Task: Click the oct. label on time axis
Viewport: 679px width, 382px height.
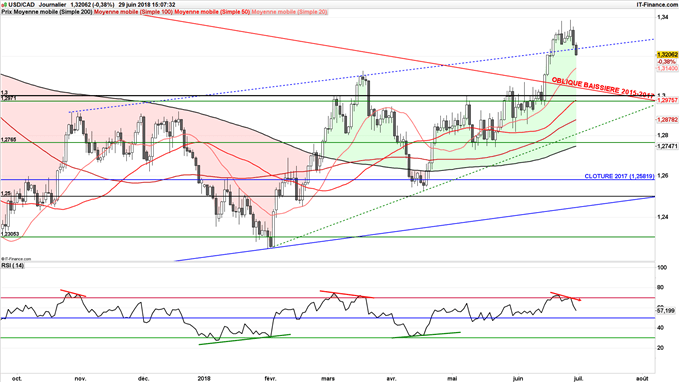Action: click(17, 378)
